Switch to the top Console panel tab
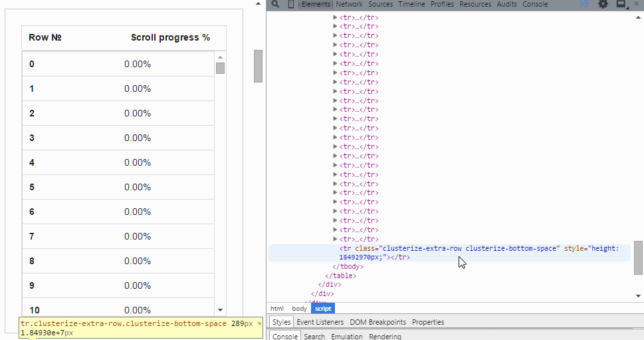This screenshot has height=340, width=644. pos(535,4)
